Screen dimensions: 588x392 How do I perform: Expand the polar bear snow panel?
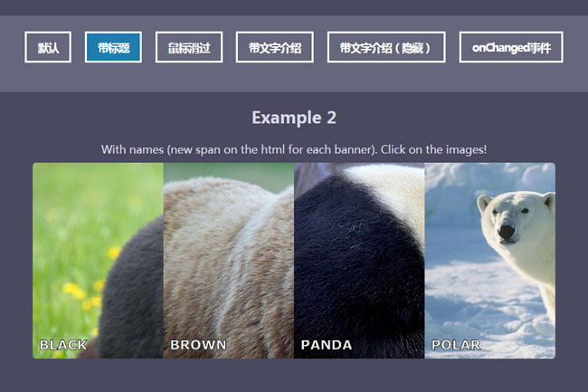point(490,261)
